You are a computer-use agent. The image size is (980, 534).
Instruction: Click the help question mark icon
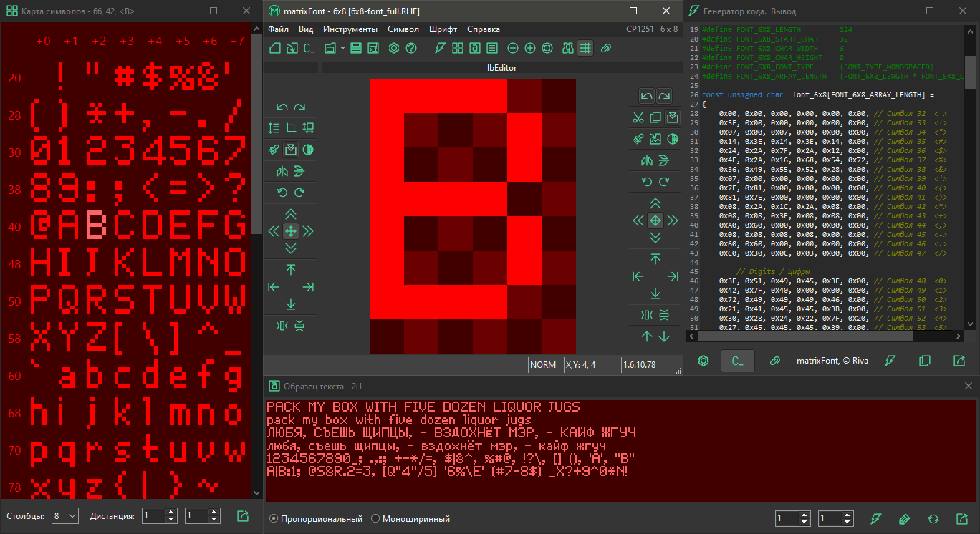(x=411, y=48)
